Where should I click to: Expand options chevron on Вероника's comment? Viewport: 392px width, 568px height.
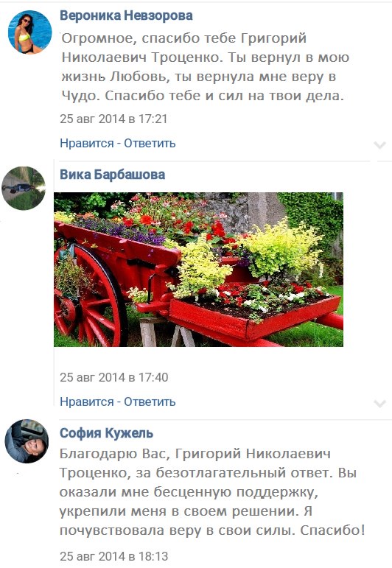click(x=379, y=145)
